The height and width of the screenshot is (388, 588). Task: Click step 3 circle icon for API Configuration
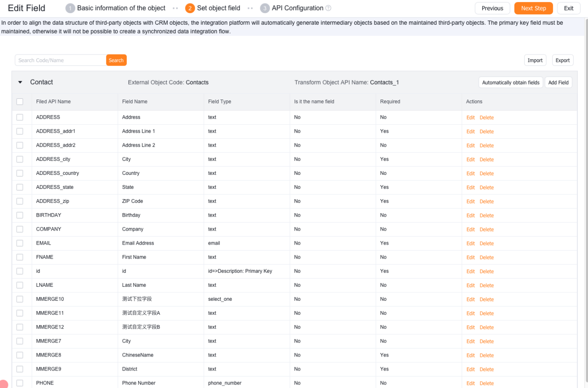coord(265,8)
